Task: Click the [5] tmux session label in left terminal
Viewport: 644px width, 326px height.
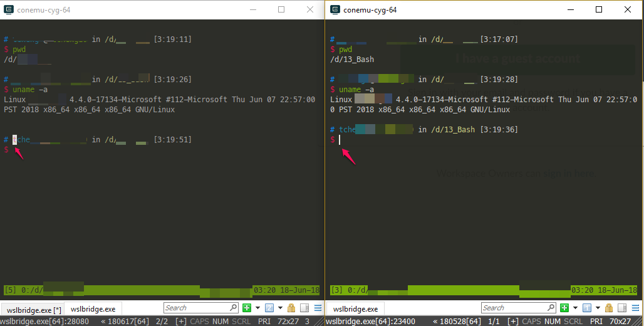Action: pyautogui.click(x=10, y=290)
